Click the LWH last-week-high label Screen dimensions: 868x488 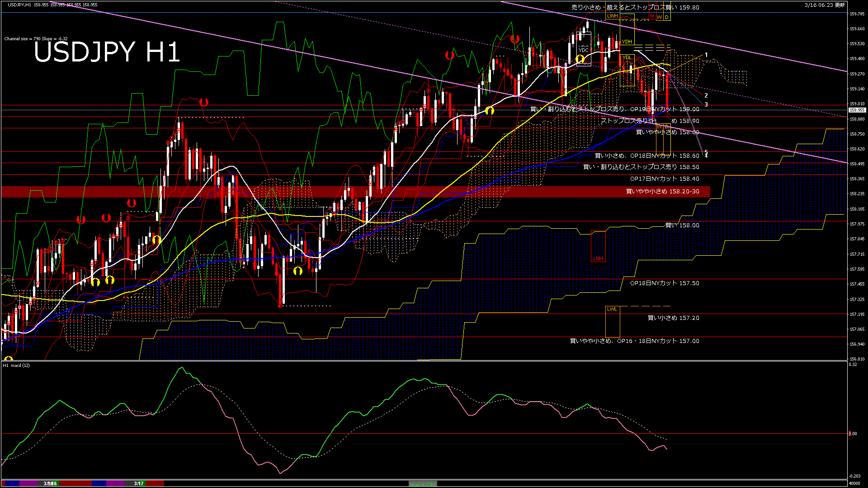point(612,16)
